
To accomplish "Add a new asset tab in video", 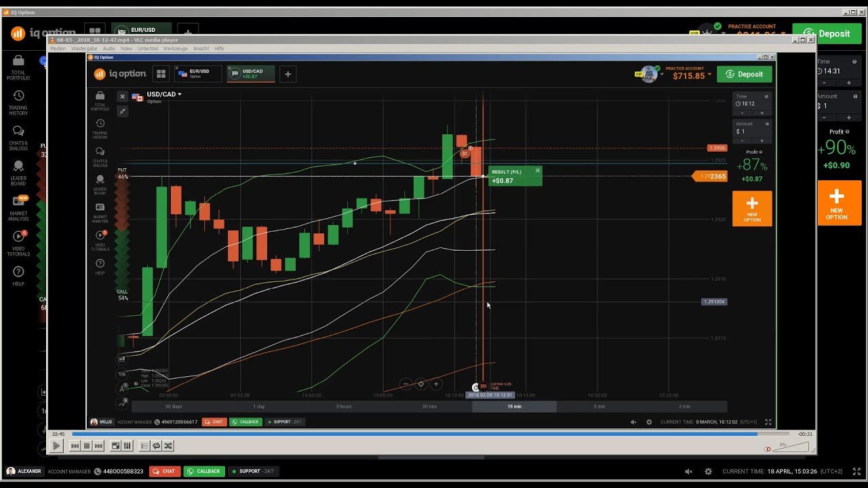I will tap(288, 74).
